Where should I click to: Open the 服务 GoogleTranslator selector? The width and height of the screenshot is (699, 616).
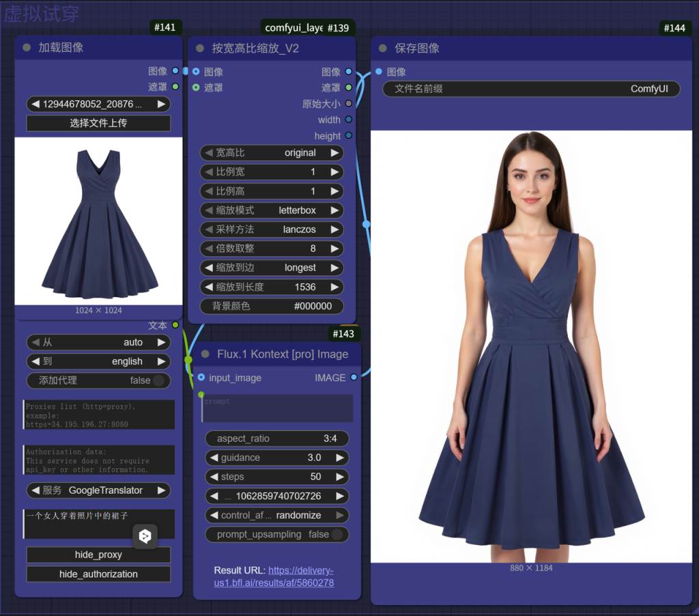[x=98, y=490]
